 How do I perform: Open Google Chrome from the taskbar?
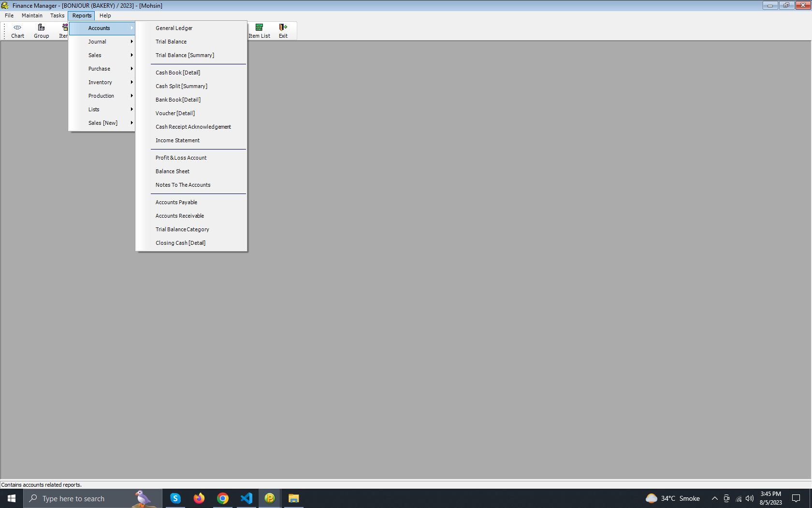point(223,498)
